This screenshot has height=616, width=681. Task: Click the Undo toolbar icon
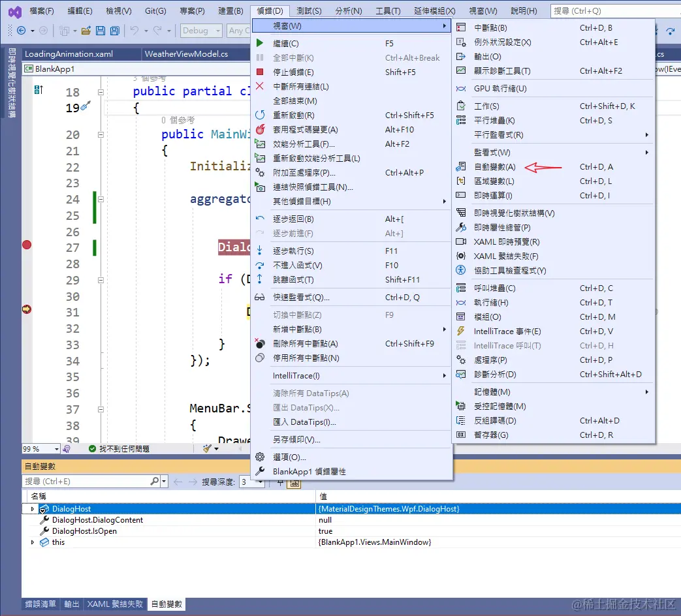pyautogui.click(x=134, y=31)
